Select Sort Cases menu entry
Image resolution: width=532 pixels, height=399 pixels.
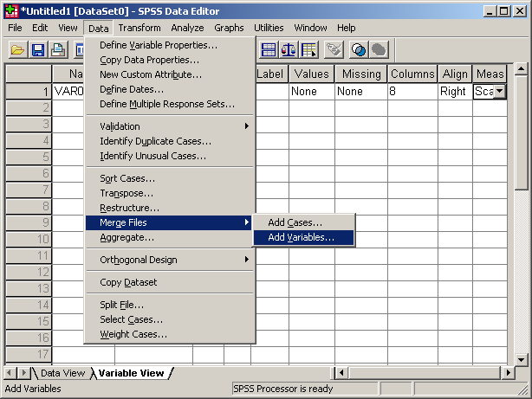click(x=169, y=178)
